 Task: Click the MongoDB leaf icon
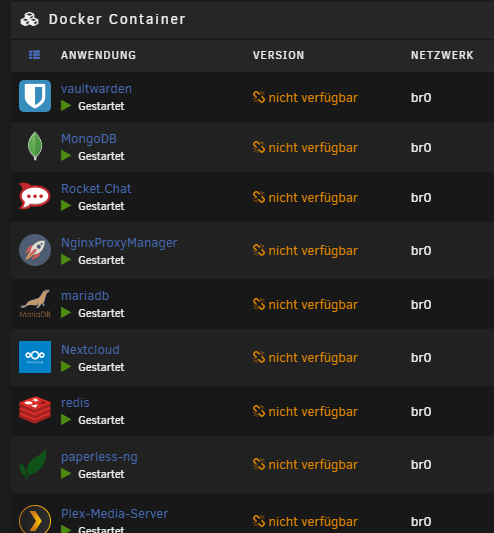[35, 146]
